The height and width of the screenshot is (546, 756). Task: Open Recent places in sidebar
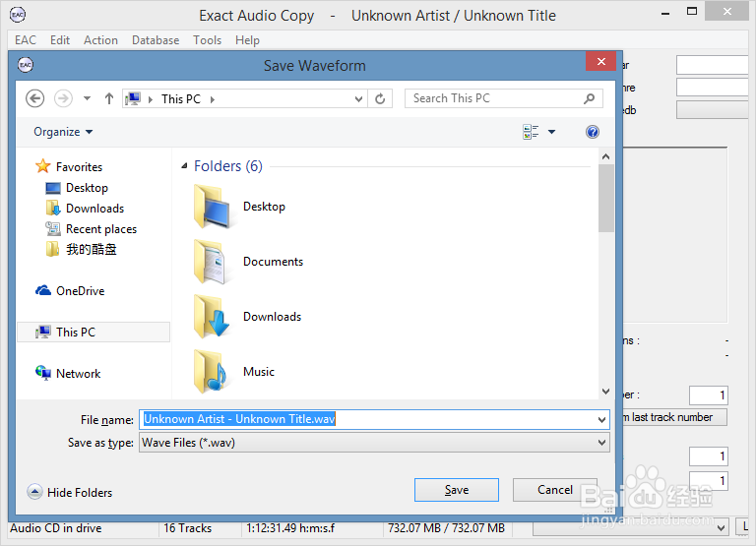point(101,229)
